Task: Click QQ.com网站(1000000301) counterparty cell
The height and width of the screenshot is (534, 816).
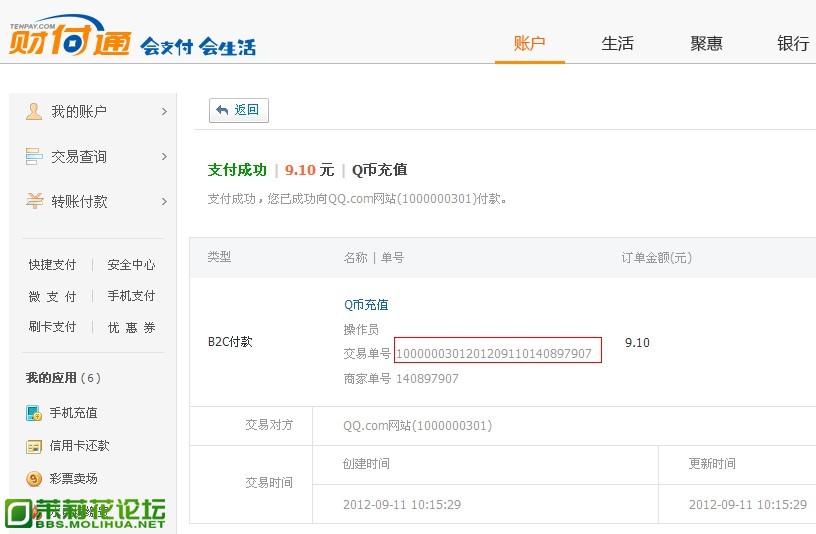Action: (417, 426)
